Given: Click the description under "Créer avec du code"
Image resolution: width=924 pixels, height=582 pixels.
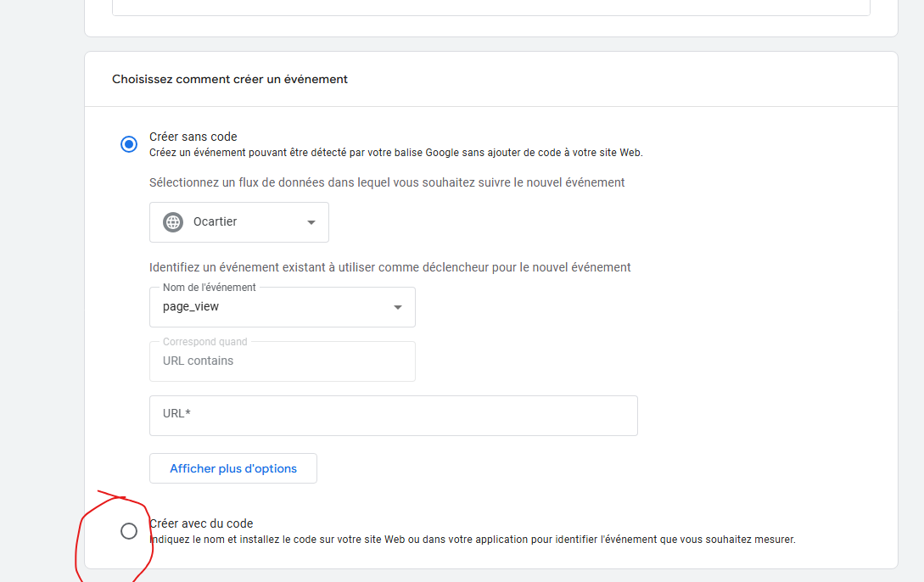Looking at the screenshot, I should click(472, 539).
